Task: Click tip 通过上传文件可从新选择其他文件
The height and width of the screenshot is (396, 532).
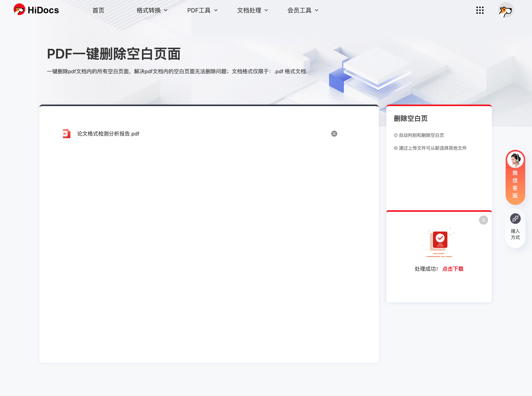Action: (430, 148)
